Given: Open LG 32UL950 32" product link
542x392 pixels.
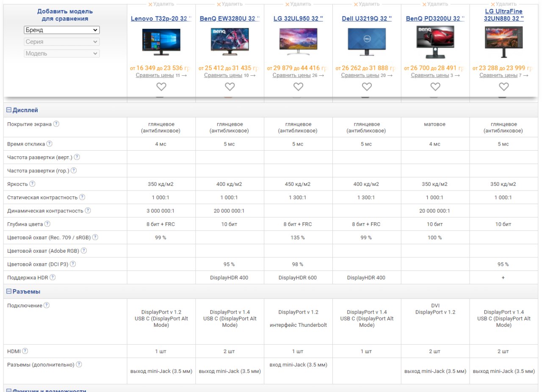Looking at the screenshot, I should pos(298,19).
